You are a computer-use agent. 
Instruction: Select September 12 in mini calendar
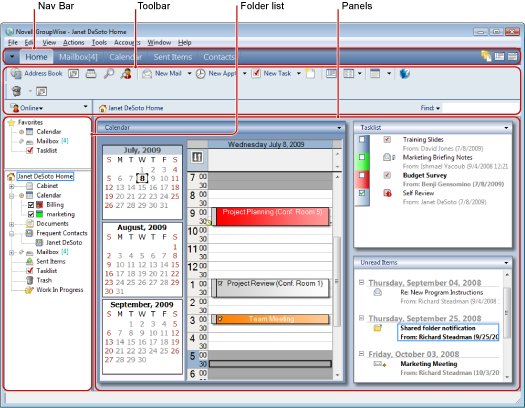(175, 333)
